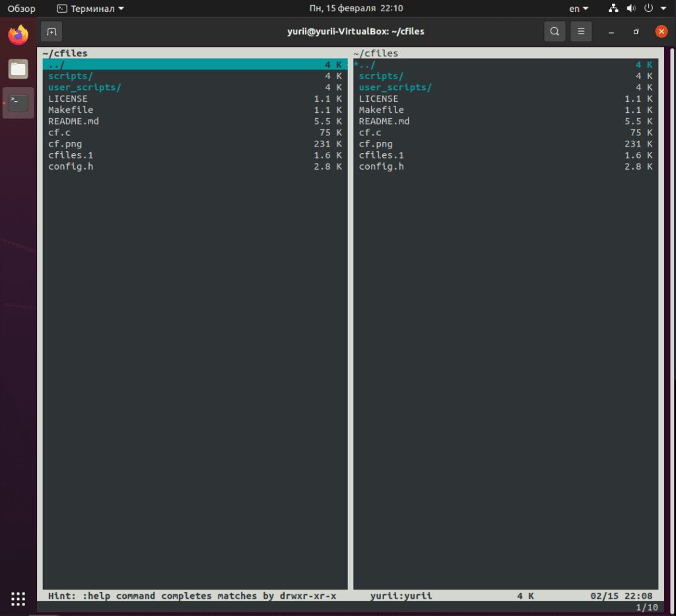Click the new tab icon in terminal
This screenshot has width=676, height=616.
coord(51,32)
